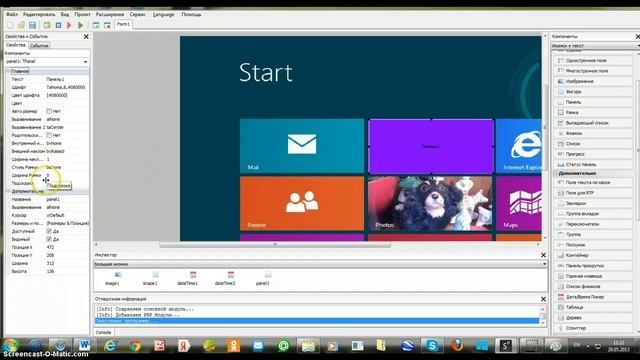Add the Статус панель component
This screenshot has height=360, width=640.
point(593,164)
